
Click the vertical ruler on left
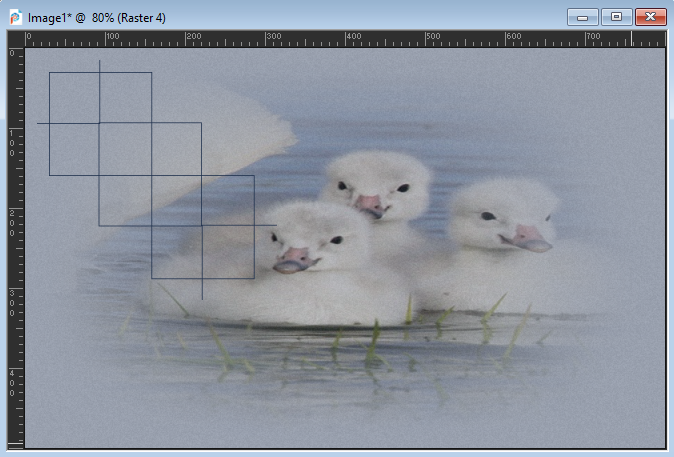click(x=16, y=248)
